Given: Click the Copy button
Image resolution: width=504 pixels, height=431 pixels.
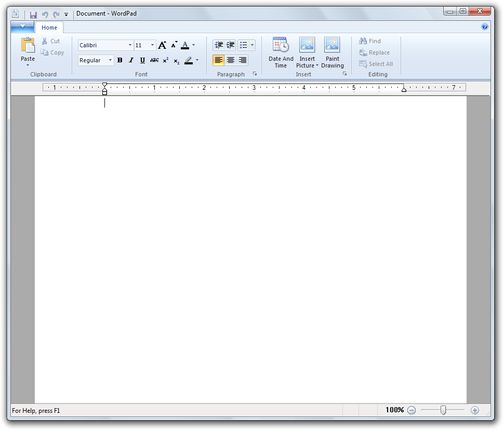Looking at the screenshot, I should point(52,52).
